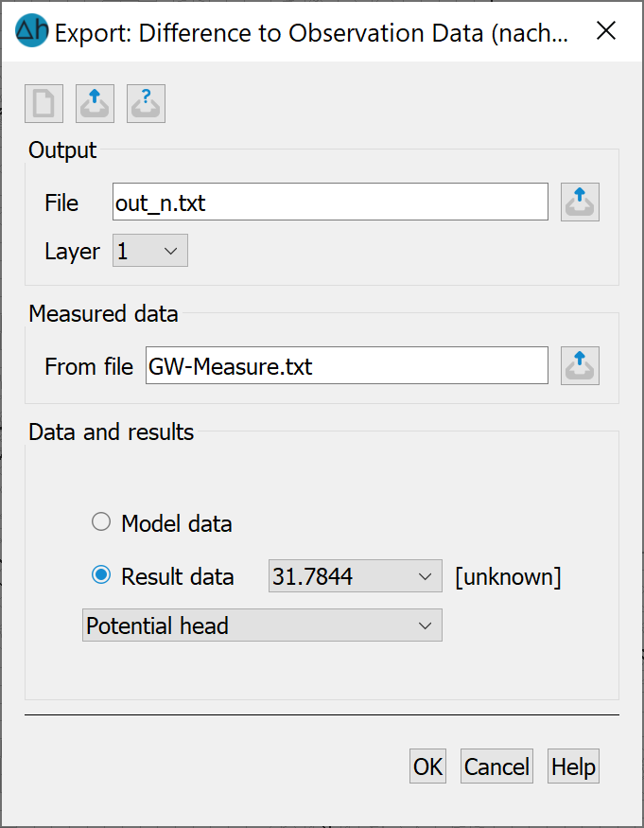Click into the From file text field

point(347,366)
